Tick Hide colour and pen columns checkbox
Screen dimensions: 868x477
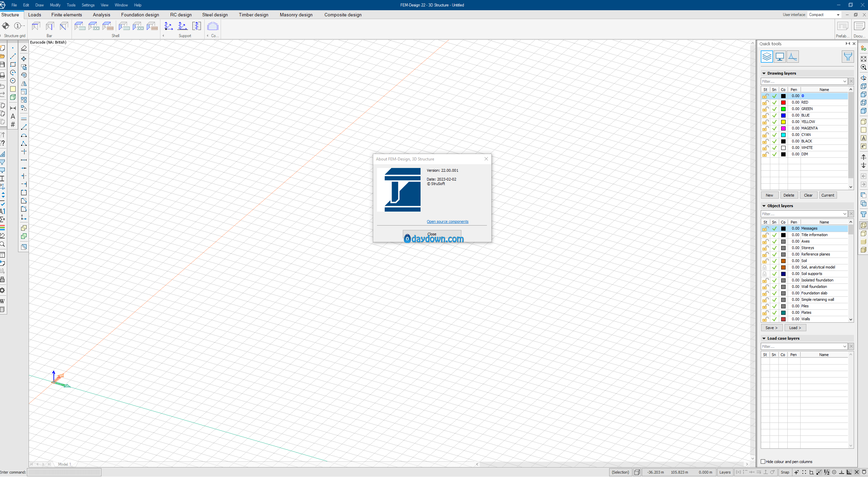coord(763,462)
